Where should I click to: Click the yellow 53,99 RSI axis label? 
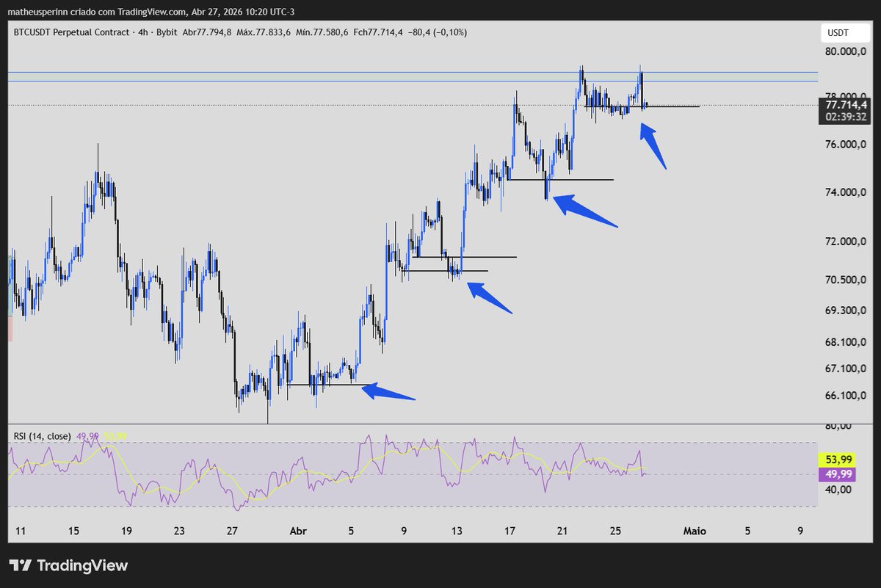[x=838, y=460]
